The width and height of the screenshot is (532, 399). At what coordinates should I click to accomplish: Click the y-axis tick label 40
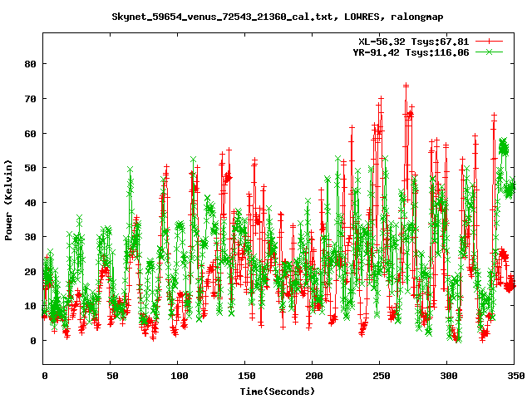coord(30,203)
